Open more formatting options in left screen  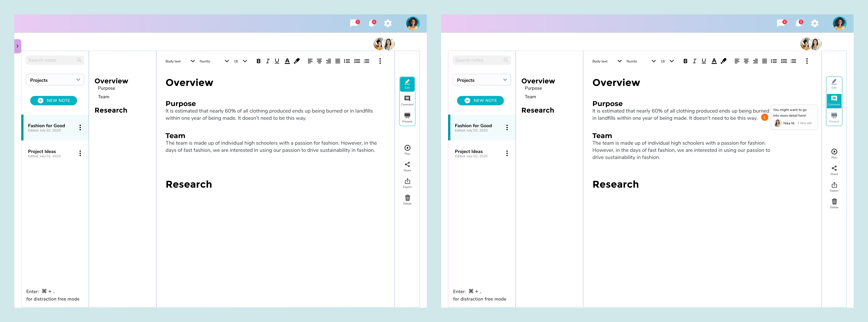(x=380, y=61)
